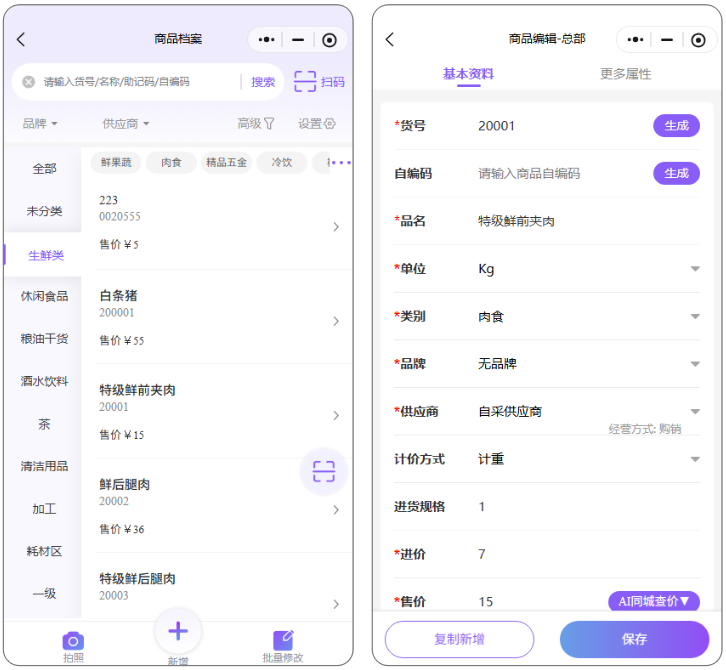The width and height of the screenshot is (726, 670).
Task: Open details arrow for product 223
Action: pyautogui.click(x=336, y=227)
